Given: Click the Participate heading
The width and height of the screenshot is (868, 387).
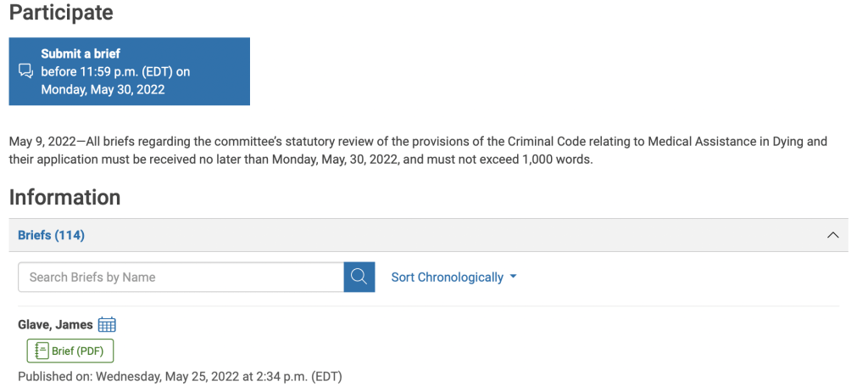Looking at the screenshot, I should pos(61,13).
